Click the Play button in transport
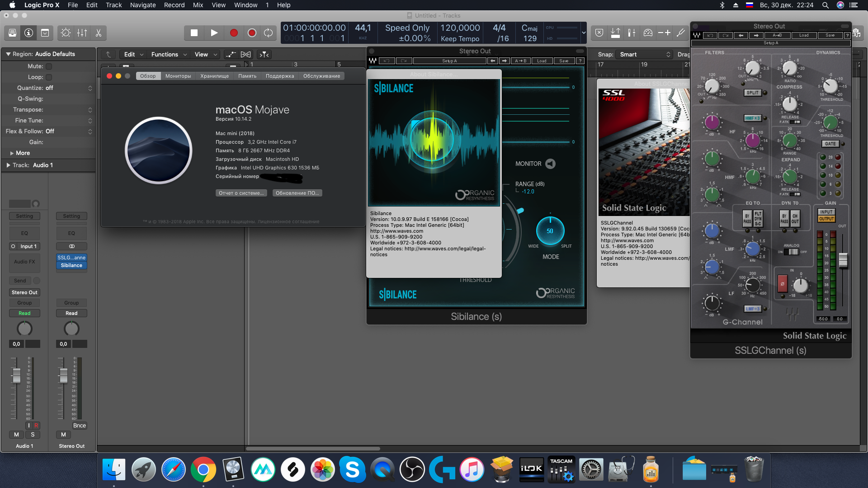The height and width of the screenshot is (488, 868). coord(214,33)
